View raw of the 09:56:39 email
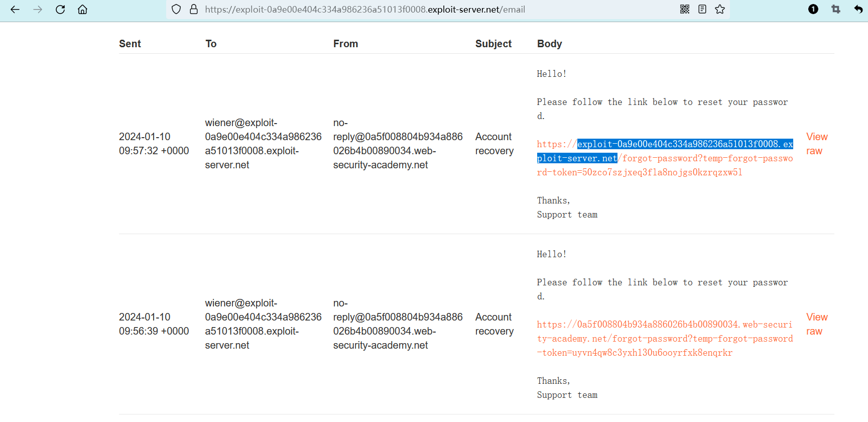The width and height of the screenshot is (868, 422). 816,324
